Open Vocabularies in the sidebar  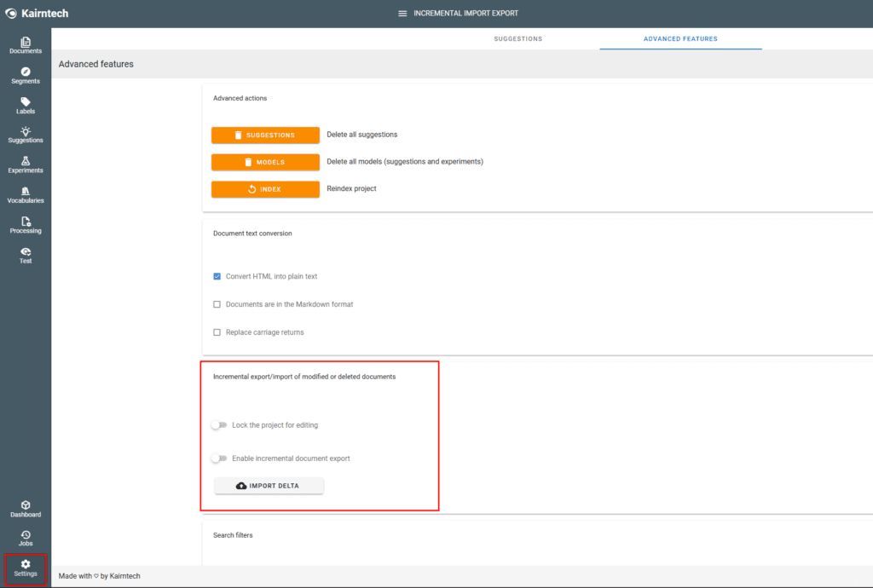tap(26, 195)
